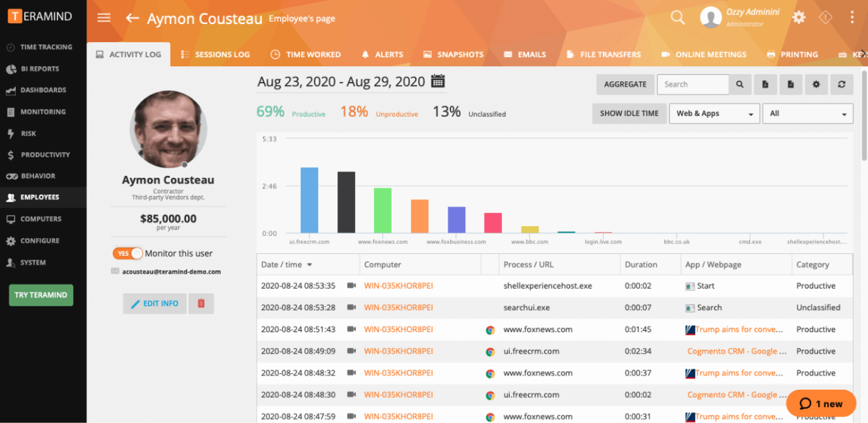Toggle SHOW IDLE TIME
Image resolution: width=868 pixels, height=423 pixels.
coord(629,113)
